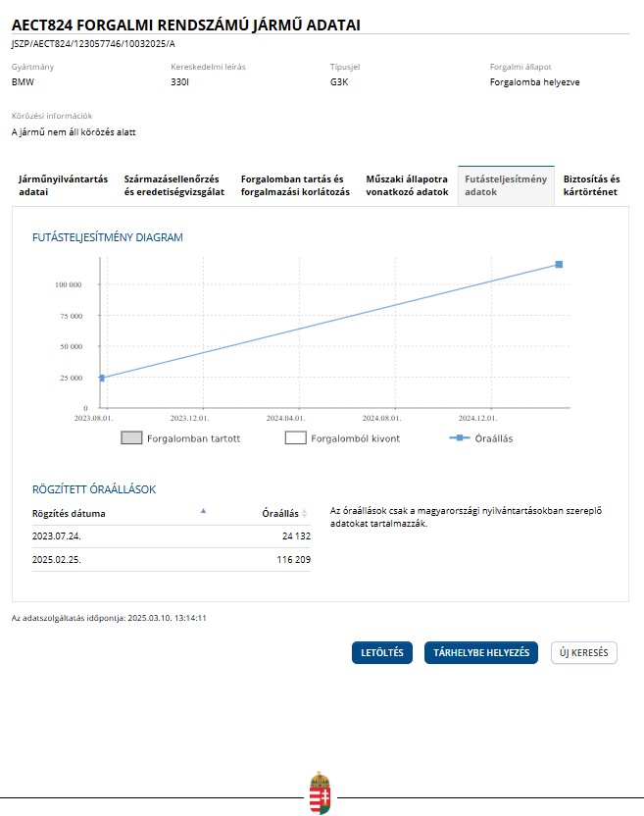Toggle the Forgalomban tartott legend swatch
The width and height of the screenshot is (644, 816).
coord(131,437)
